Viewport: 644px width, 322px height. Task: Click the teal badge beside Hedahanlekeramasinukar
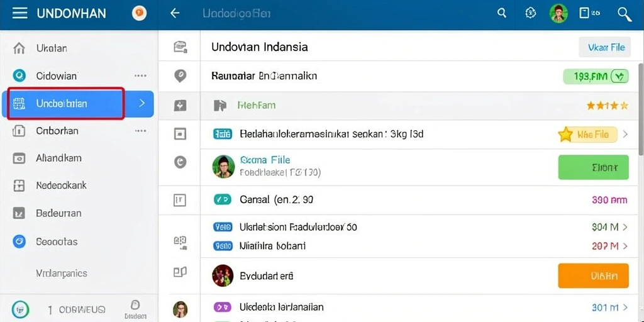coord(223,134)
